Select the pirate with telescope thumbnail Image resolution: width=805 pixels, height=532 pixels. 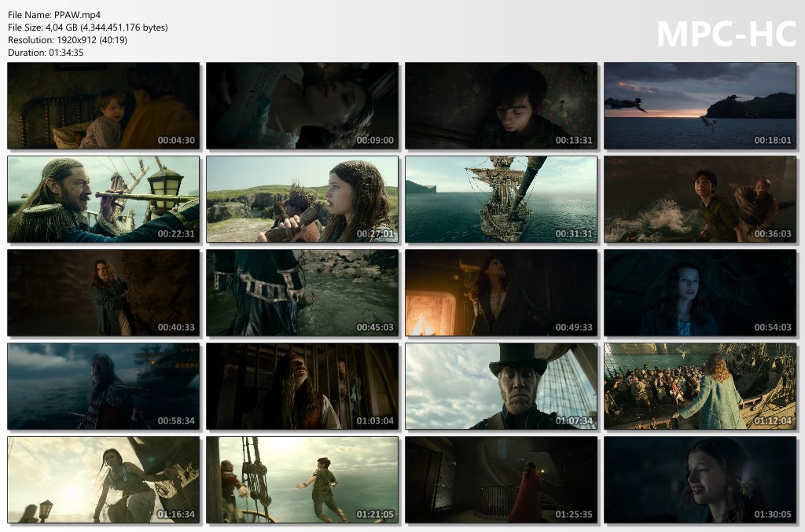(x=103, y=200)
